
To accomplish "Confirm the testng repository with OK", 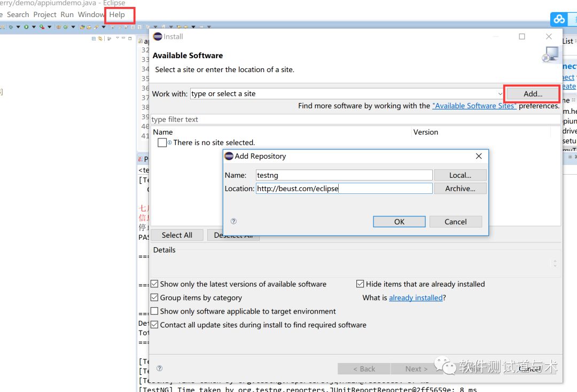I will coord(399,221).
